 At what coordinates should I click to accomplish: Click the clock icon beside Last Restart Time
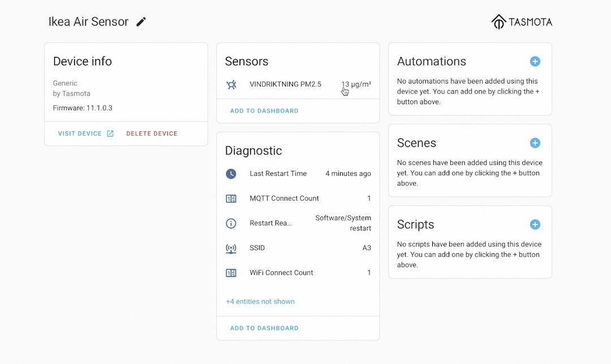tap(231, 174)
